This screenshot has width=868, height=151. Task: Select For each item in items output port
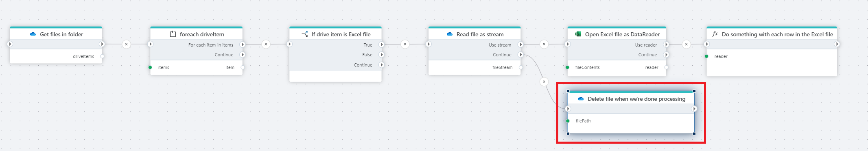[x=243, y=44]
